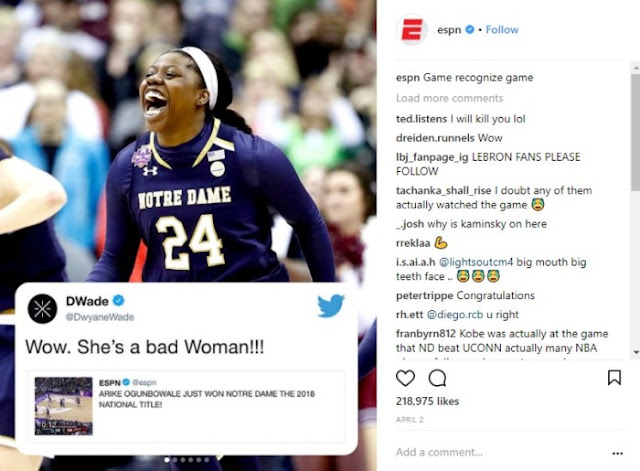Open comments via the speech bubble icon
The width and height of the screenshot is (640, 471).
pos(437,378)
